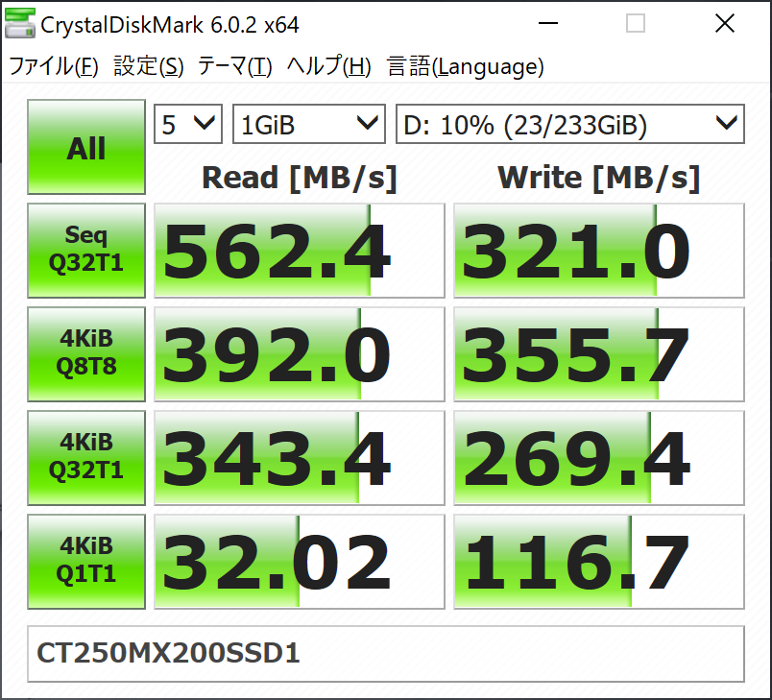Start the Seq Q32T1 benchmark test
The image size is (772, 700).
click(x=86, y=250)
